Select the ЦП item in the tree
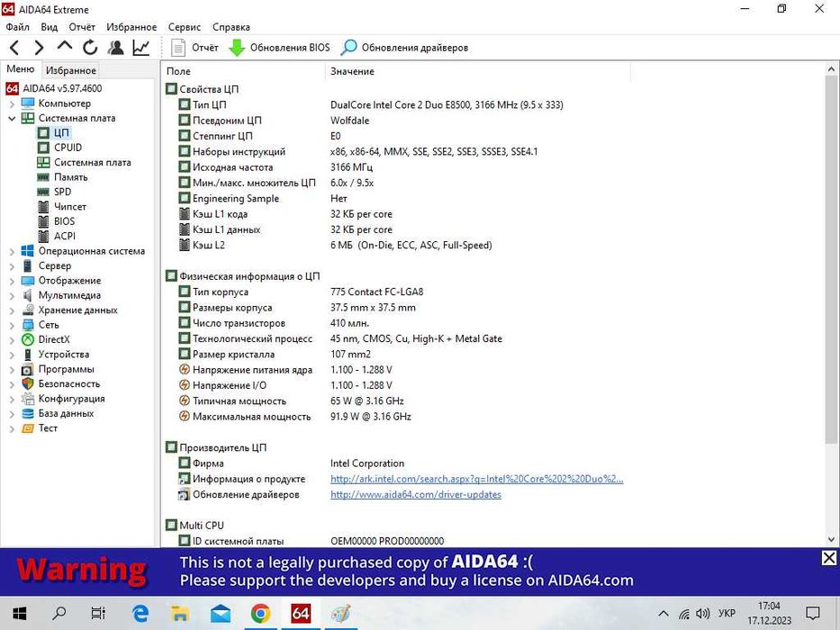 pos(61,133)
